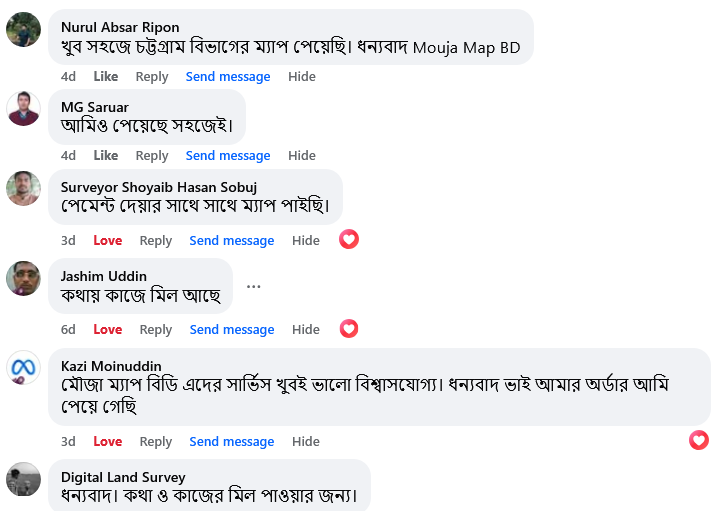Screen dimensions: 713x511
Task: Click MG Saruar's profile avatar
Action: click(23, 109)
